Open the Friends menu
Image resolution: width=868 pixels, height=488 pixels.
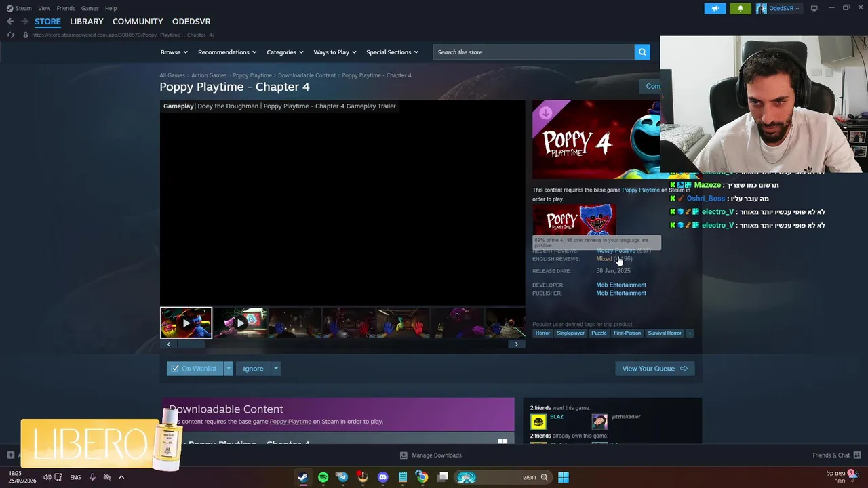[x=66, y=8]
